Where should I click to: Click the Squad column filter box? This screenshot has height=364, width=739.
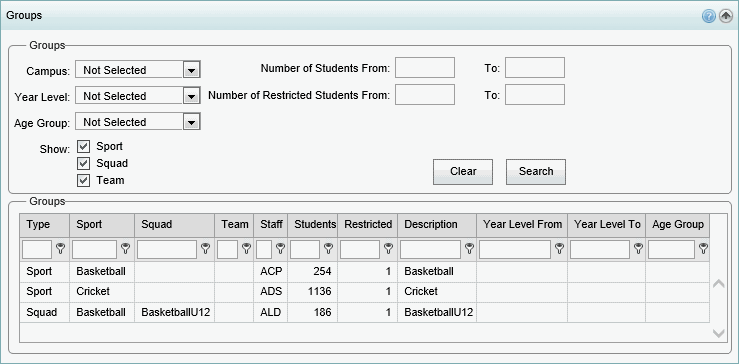pyautogui.click(x=167, y=249)
